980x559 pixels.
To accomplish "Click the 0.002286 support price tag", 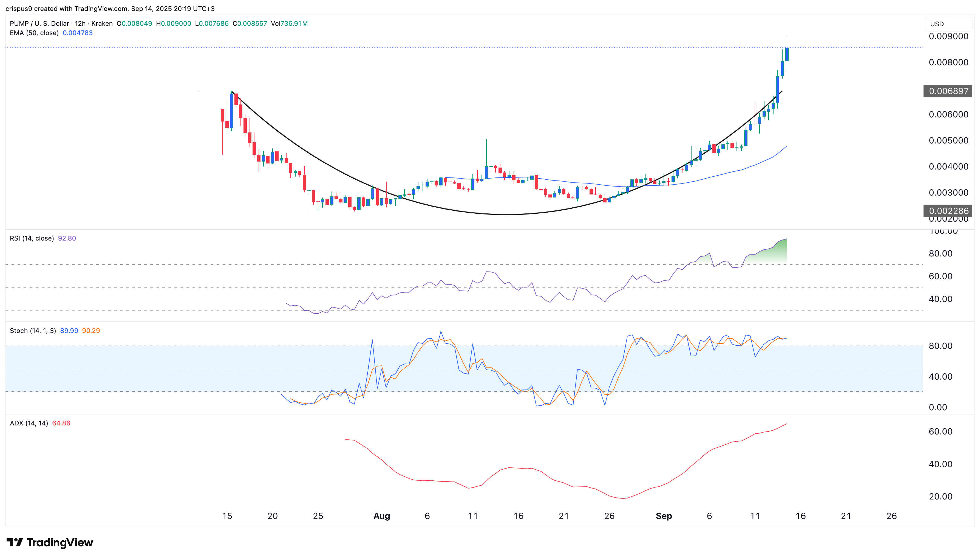I will [948, 211].
